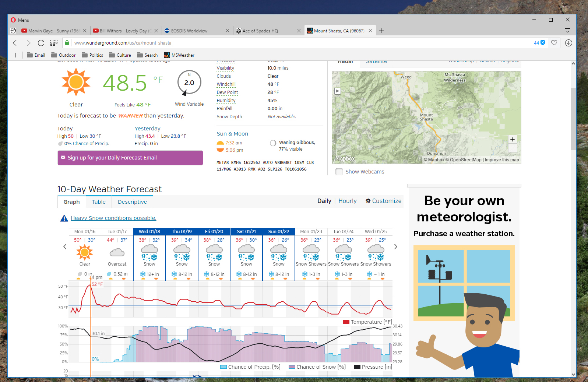Zoom out on the radar map
The image size is (588, 382).
(512, 149)
